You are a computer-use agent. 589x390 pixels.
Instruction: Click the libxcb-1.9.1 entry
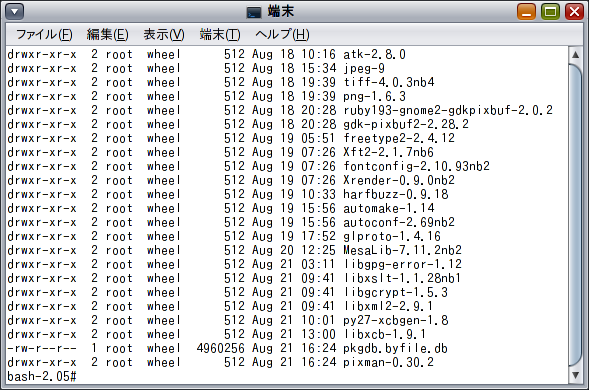pos(385,334)
